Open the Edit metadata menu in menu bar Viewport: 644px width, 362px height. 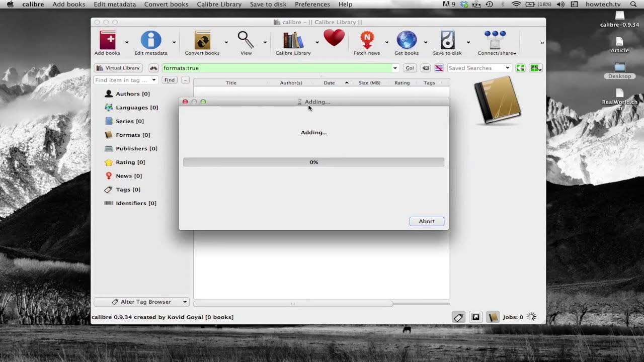115,4
